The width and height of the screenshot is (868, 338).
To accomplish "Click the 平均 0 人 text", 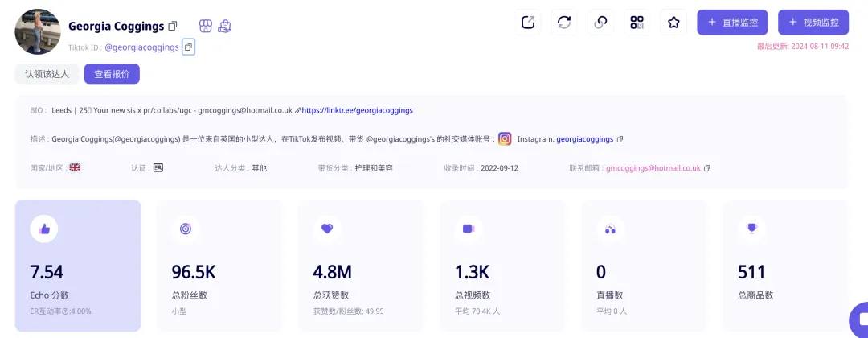I will (x=612, y=311).
